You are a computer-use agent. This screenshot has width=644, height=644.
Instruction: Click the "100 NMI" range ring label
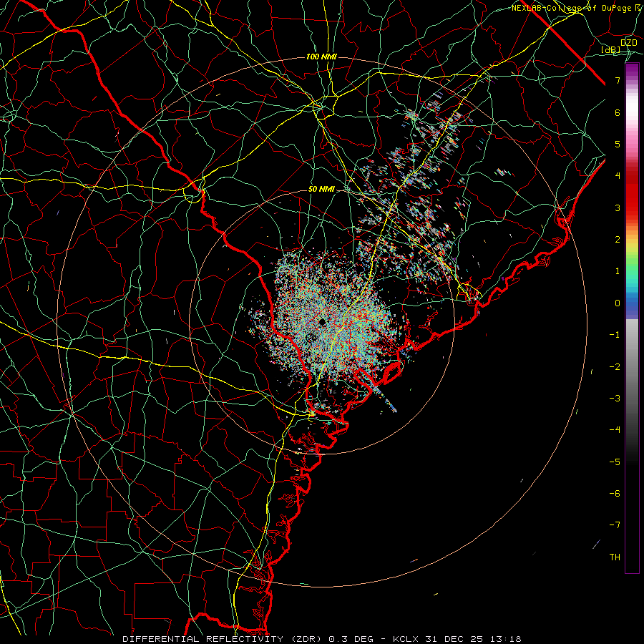click(x=321, y=57)
